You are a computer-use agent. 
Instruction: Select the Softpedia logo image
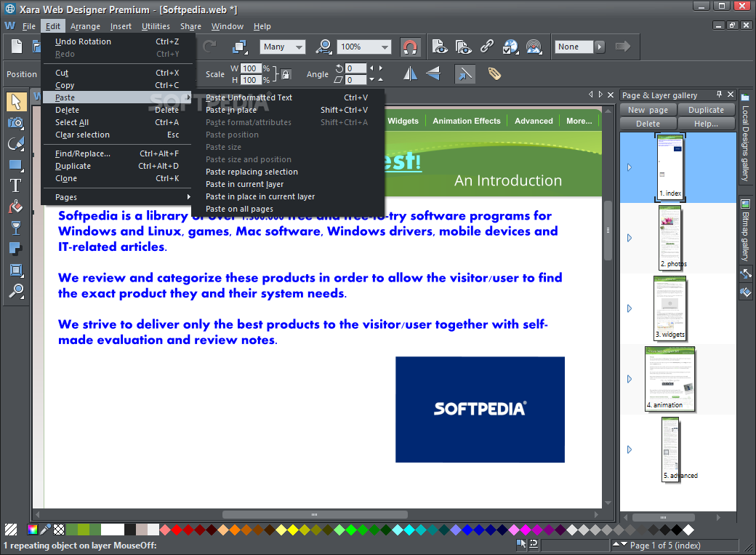480,410
